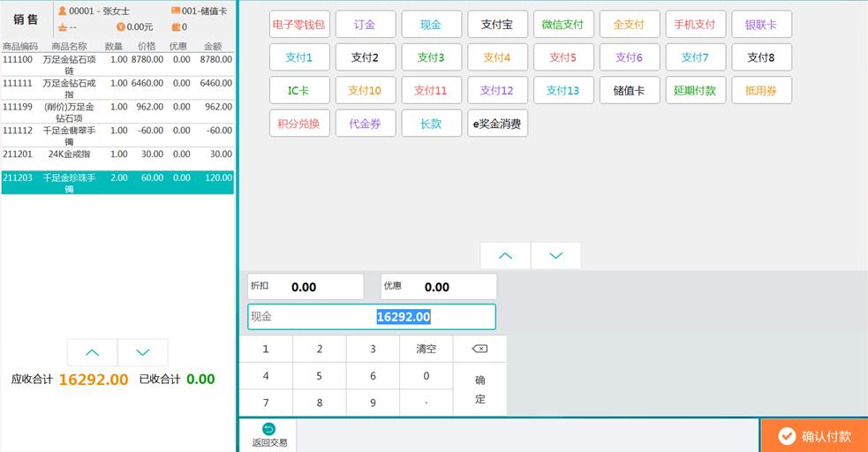Pay with 支付宝
The image size is (868, 452).
click(497, 25)
